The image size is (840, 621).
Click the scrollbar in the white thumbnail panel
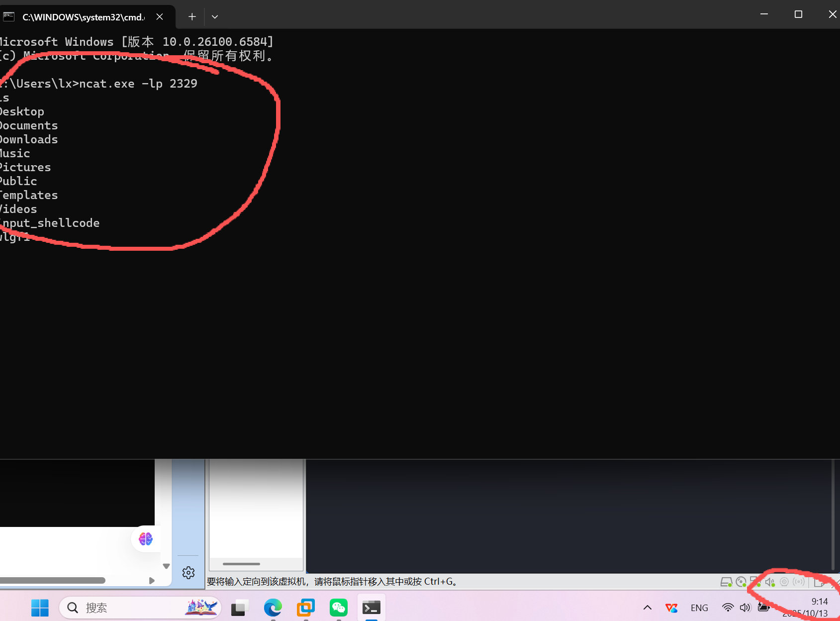point(241,564)
